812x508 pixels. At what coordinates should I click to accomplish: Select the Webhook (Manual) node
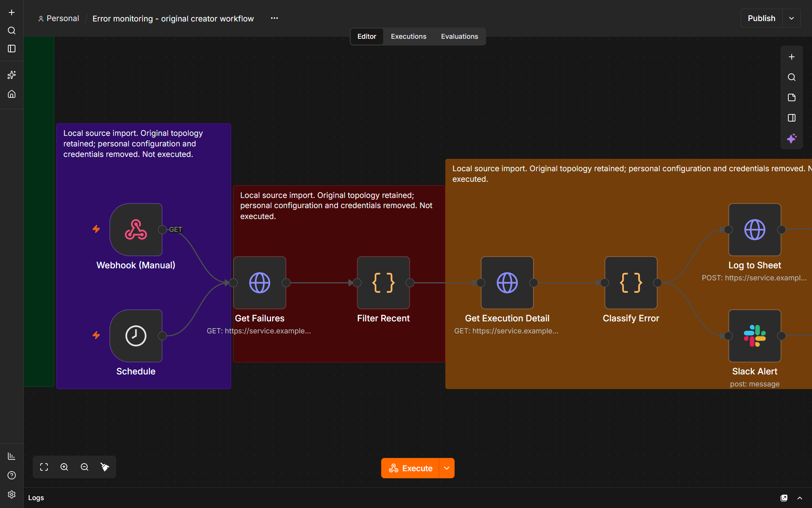tap(136, 230)
